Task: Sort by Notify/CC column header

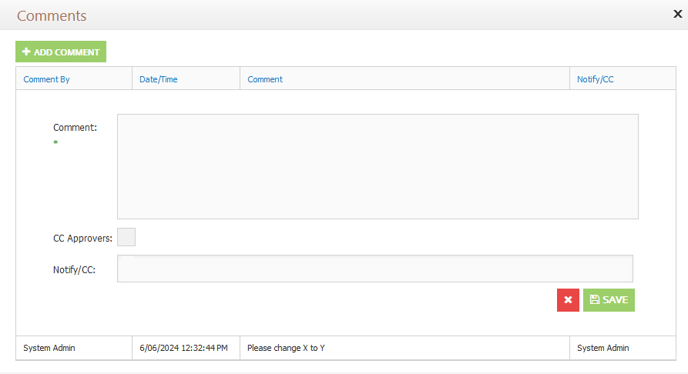Action: [x=595, y=79]
